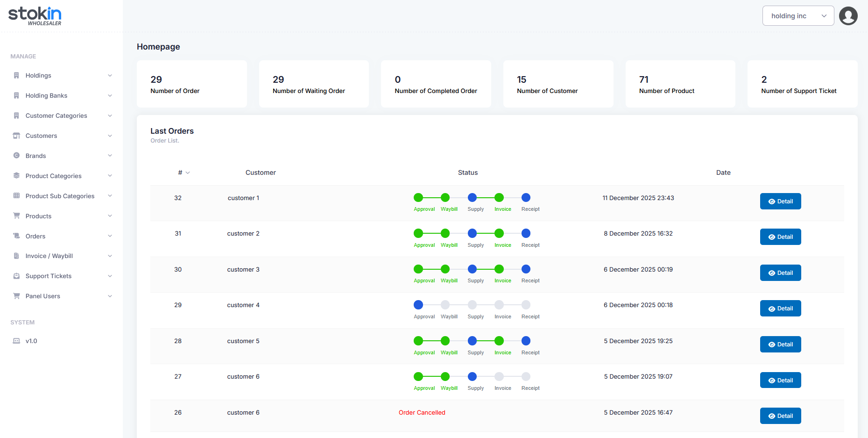Expand the Holding Banks chevron

pos(110,96)
